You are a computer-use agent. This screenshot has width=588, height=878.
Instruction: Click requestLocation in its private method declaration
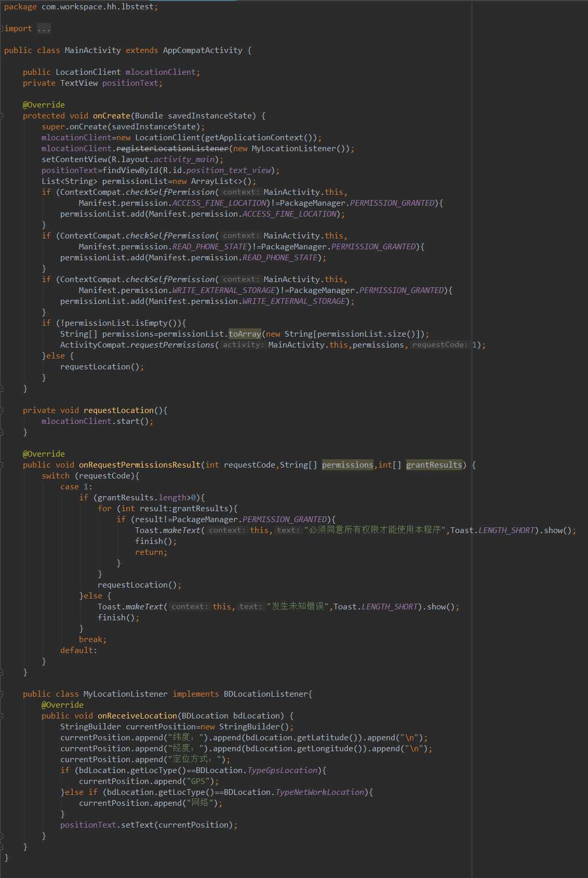tap(118, 410)
